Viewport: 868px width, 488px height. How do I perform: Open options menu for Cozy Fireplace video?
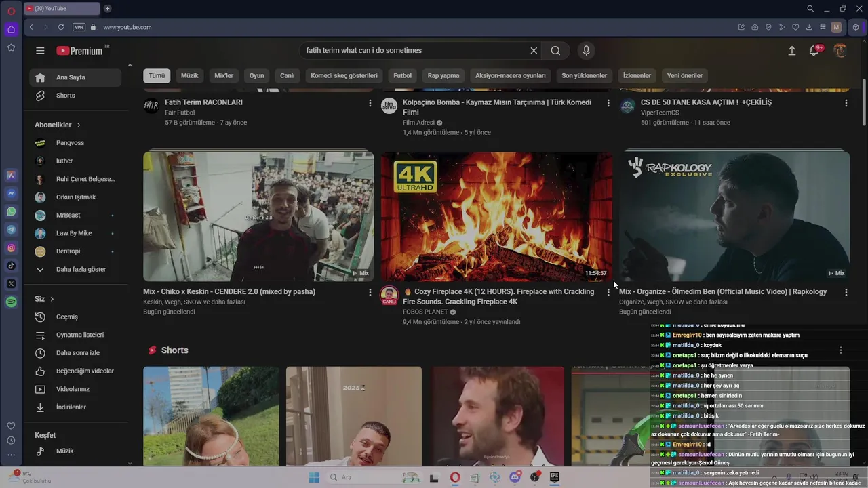(608, 292)
